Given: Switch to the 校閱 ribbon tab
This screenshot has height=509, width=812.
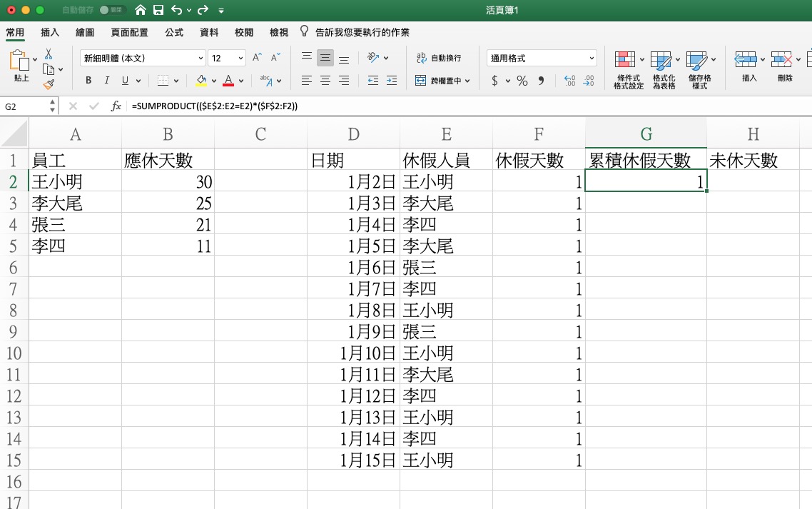Looking at the screenshot, I should click(x=244, y=32).
